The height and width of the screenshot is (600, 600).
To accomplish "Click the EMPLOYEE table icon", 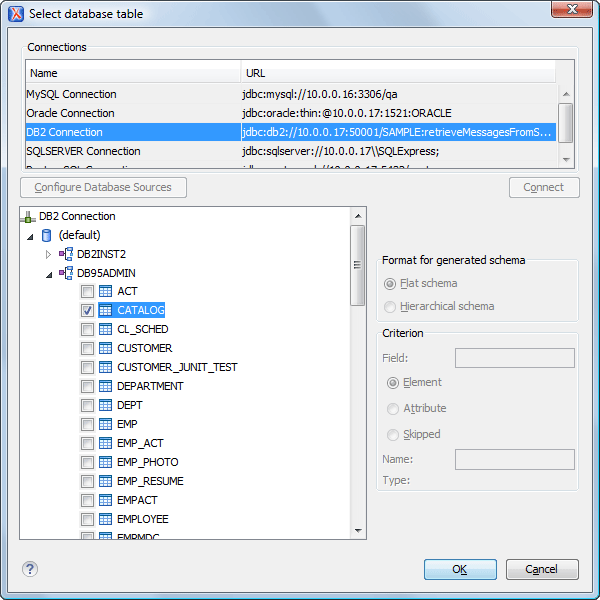I will click(x=105, y=519).
